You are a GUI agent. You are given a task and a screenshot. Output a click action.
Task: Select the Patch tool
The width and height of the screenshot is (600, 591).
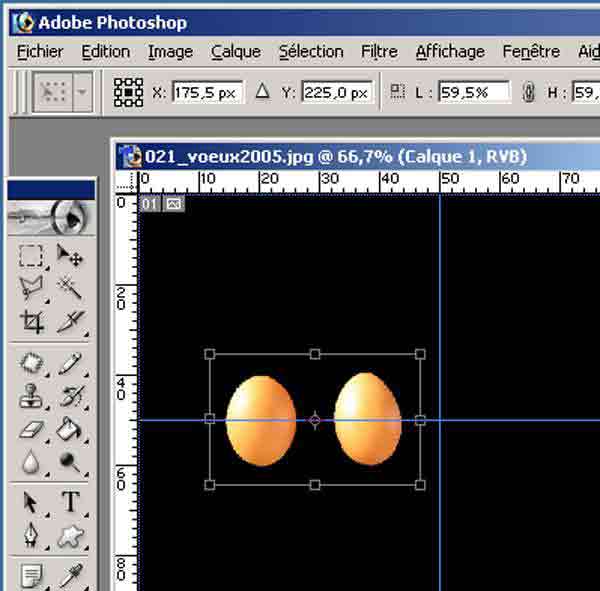pos(31,363)
